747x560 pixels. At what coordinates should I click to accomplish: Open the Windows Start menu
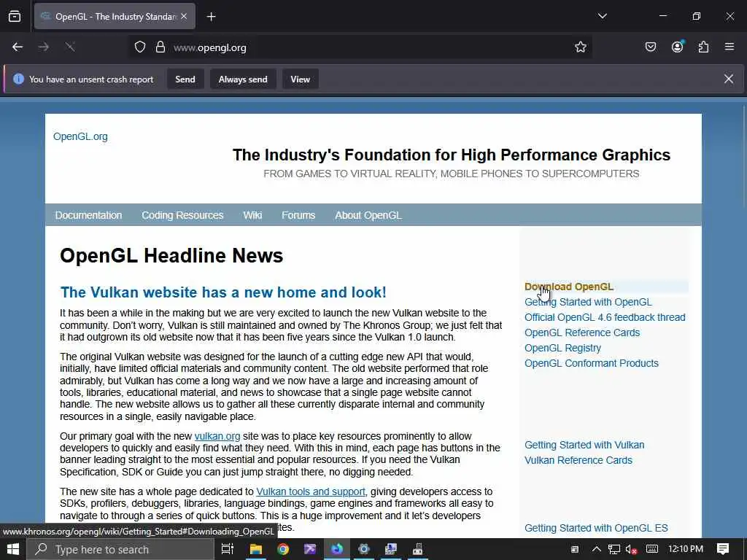click(x=13, y=549)
